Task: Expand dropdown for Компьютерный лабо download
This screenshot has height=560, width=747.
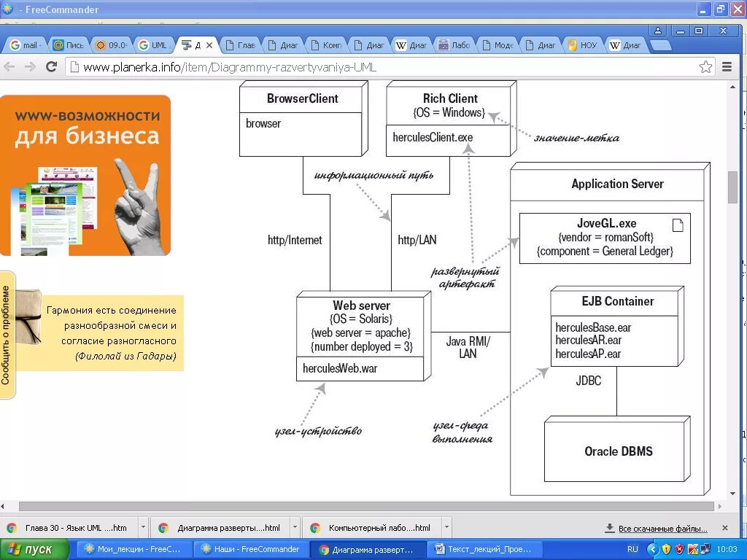Action: pyautogui.click(x=446, y=528)
